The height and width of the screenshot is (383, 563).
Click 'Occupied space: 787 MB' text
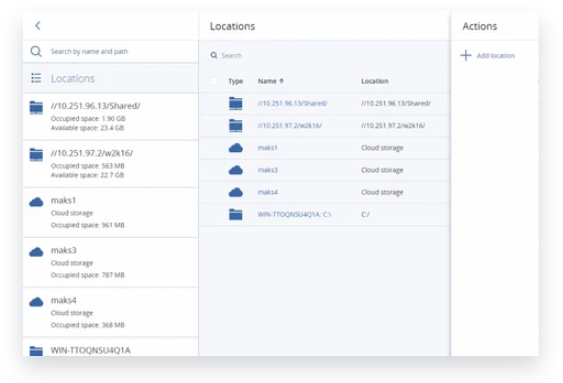[88, 275]
